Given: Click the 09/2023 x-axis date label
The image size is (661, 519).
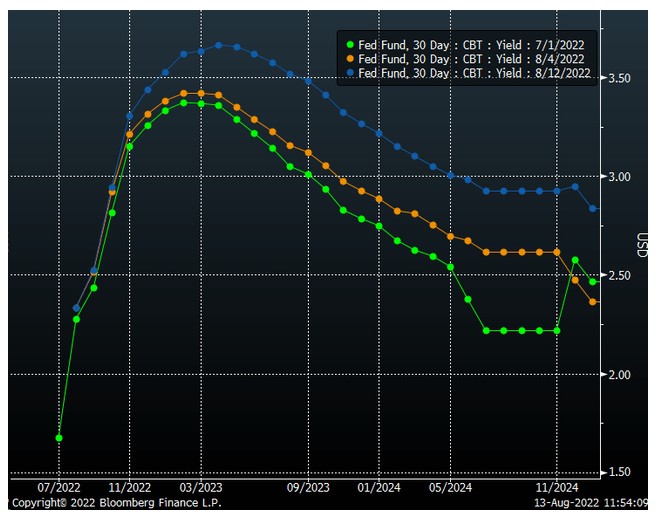Looking at the screenshot, I should point(308,488).
